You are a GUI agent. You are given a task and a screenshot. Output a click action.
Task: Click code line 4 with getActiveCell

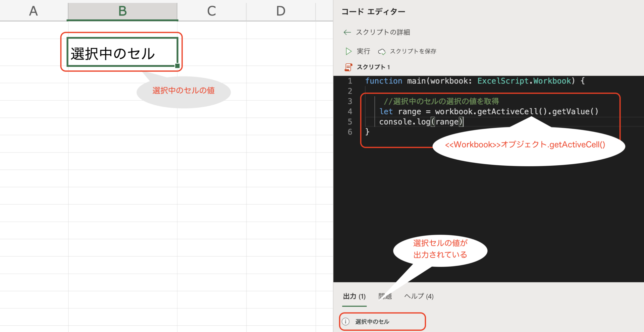pos(488,112)
